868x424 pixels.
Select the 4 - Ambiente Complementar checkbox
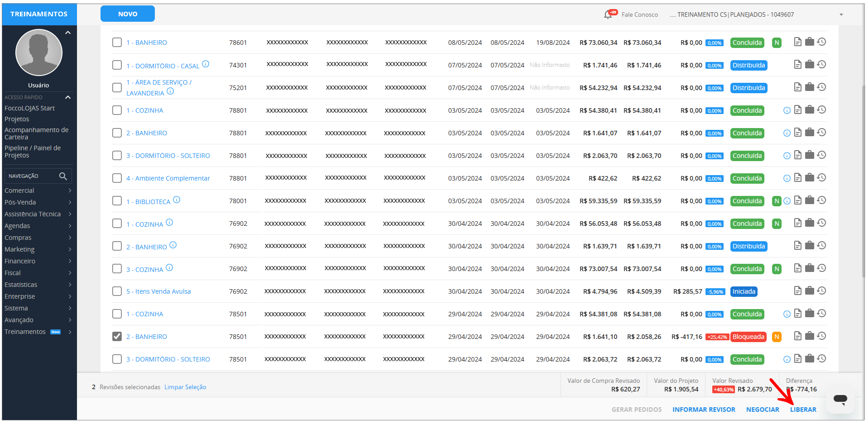coord(117,178)
